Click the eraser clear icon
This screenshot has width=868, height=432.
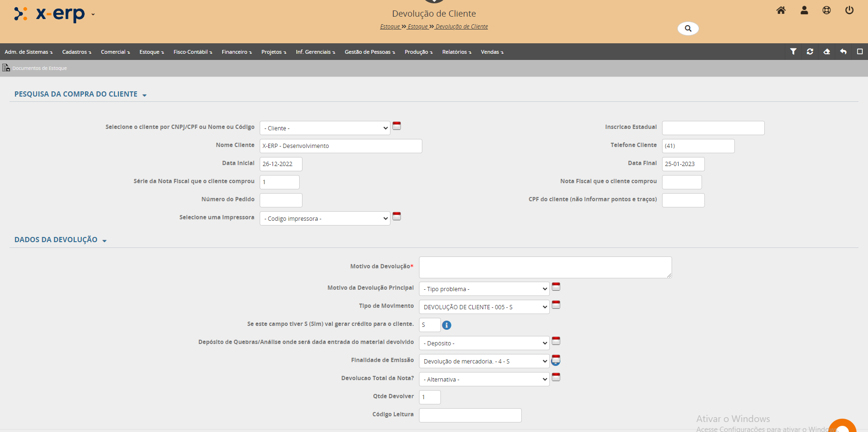[x=827, y=51]
